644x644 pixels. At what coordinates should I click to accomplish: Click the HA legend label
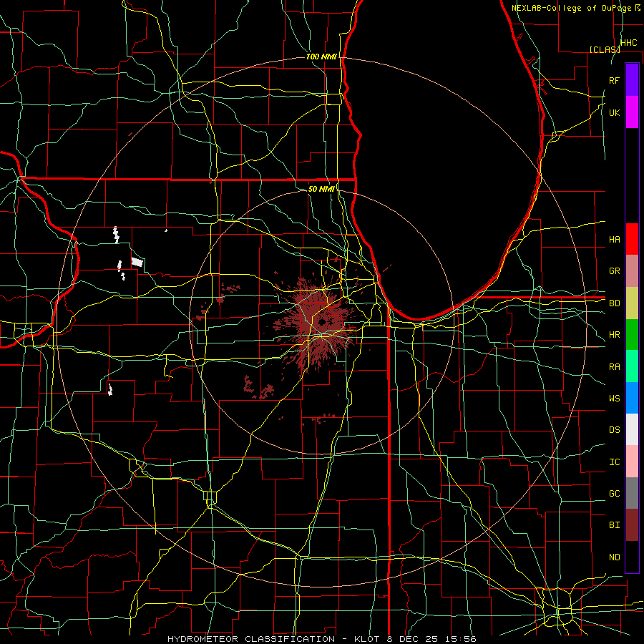[x=615, y=239]
